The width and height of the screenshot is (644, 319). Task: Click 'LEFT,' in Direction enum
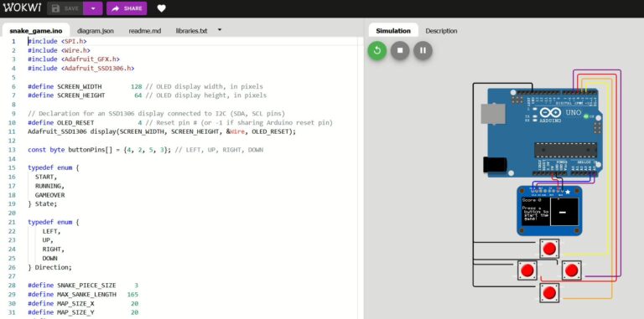[51, 231]
